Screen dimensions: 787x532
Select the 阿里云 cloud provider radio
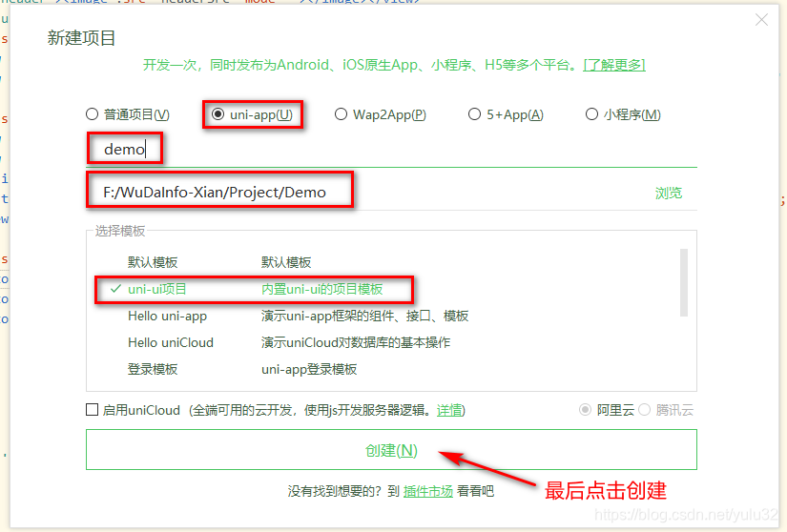pos(585,410)
